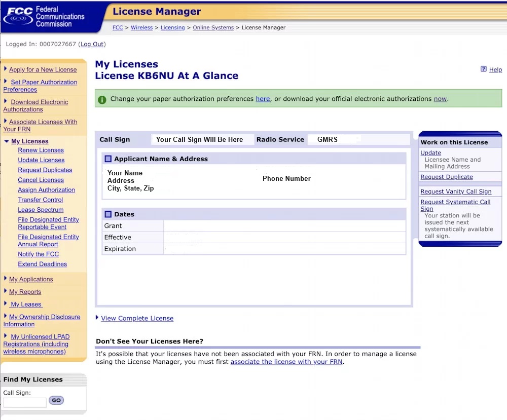Viewport: 507px width, 420px height.
Task: Click Update under Work on this License
Action: click(x=430, y=152)
